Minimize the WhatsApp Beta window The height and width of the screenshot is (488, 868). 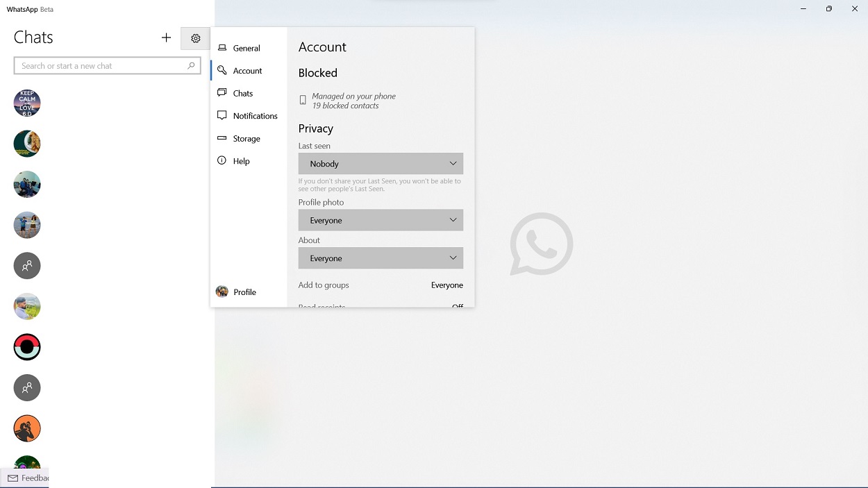click(x=803, y=9)
